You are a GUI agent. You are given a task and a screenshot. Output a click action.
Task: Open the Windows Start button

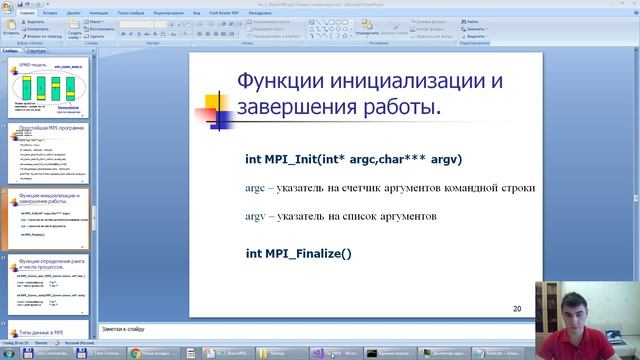pyautogui.click(x=8, y=353)
